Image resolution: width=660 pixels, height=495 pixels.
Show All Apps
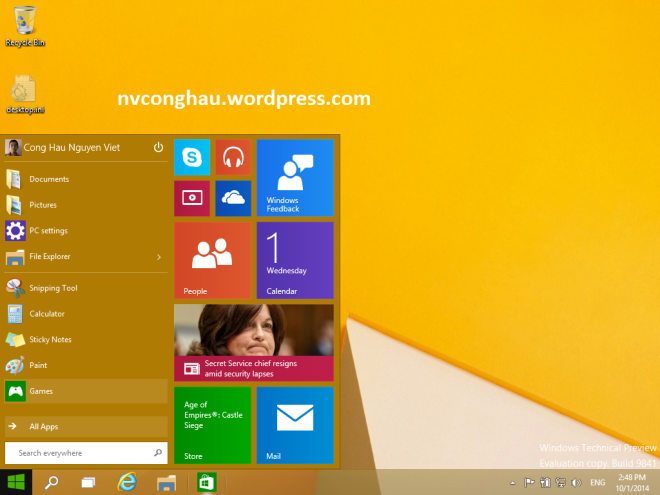(x=86, y=426)
